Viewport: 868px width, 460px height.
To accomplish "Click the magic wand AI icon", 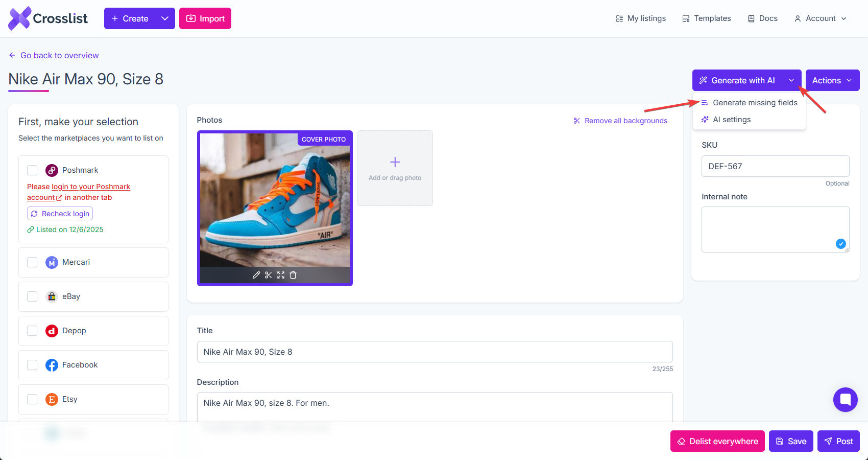I will [x=703, y=80].
